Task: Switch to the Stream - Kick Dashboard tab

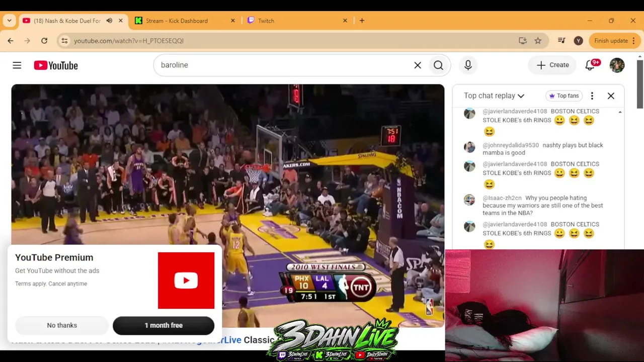Action: coord(177,21)
